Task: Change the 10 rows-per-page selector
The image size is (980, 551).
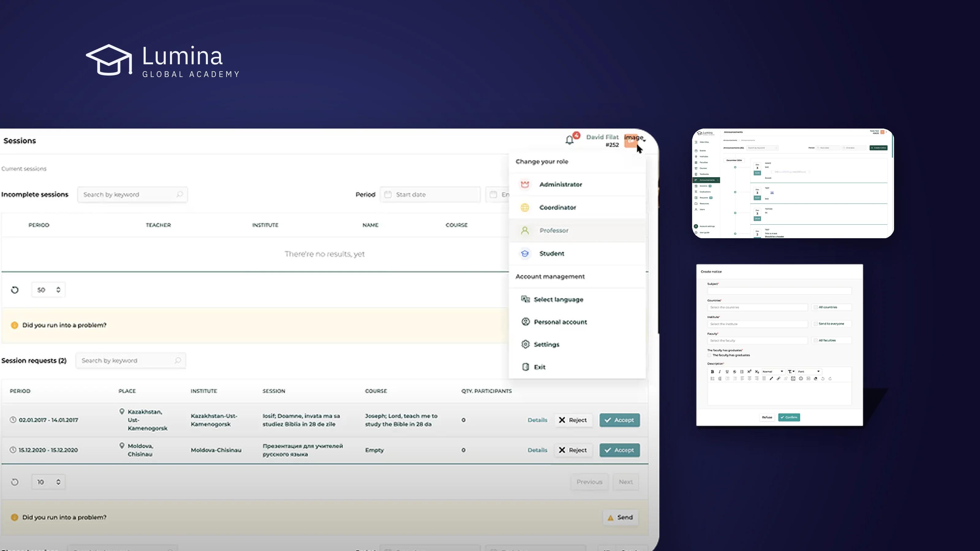Action: click(48, 482)
